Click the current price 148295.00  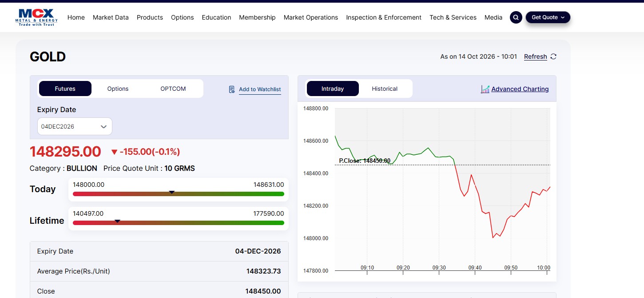[x=65, y=152]
